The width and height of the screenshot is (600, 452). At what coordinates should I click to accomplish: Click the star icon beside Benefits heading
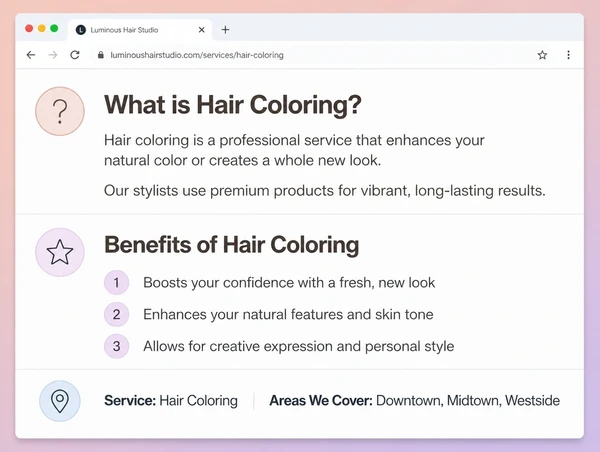(x=60, y=252)
